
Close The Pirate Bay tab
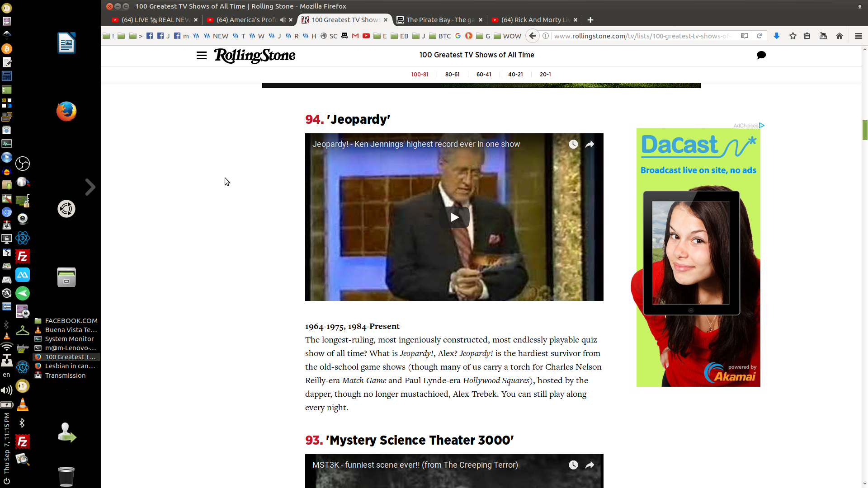tap(481, 20)
